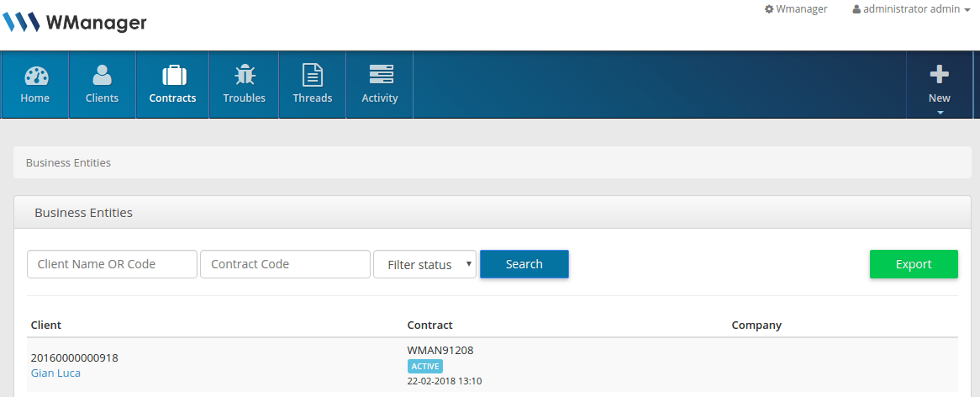This screenshot has width=980, height=397.
Task: Focus the Contract Code input field
Action: tap(285, 264)
